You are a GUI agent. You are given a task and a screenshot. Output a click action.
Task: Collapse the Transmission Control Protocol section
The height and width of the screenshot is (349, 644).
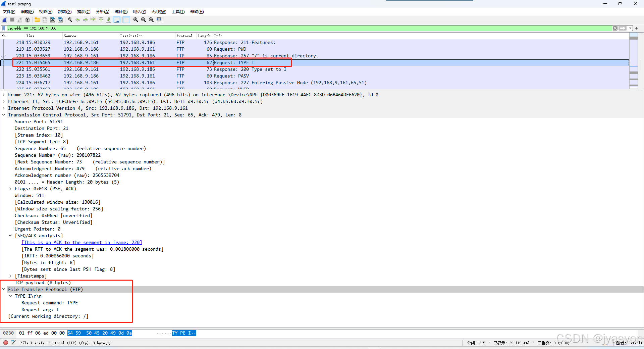(3, 115)
